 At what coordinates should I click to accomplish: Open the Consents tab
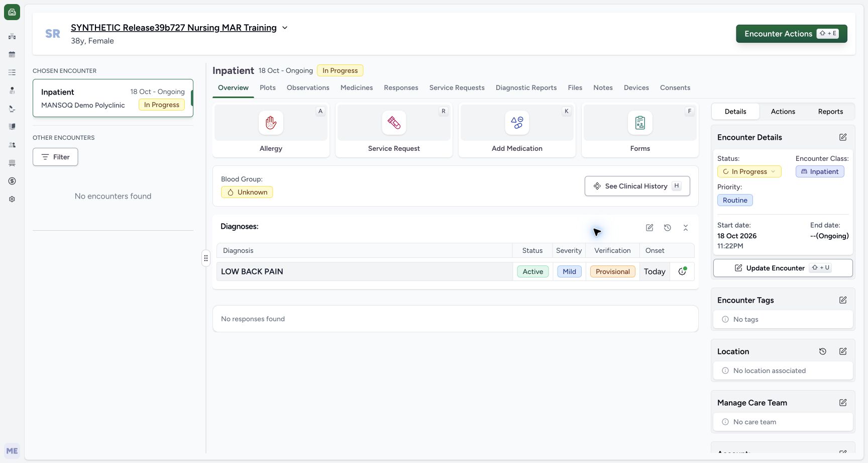[x=675, y=87]
